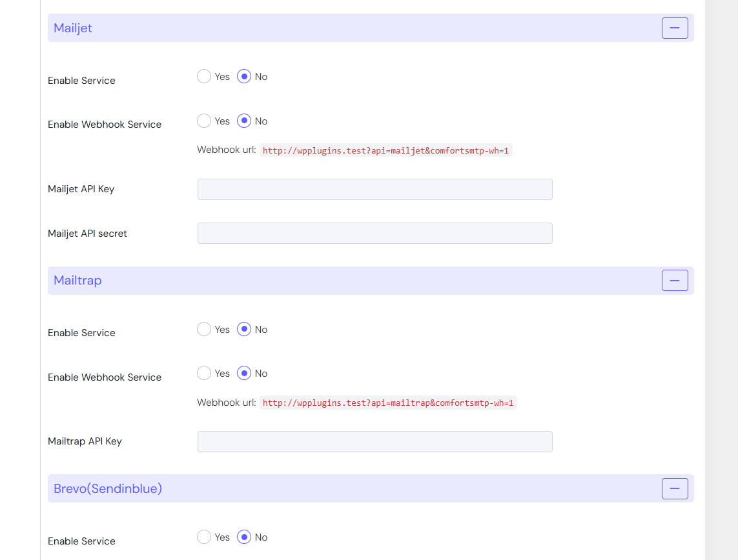Select Yes for Mailjet Enable Webhook Service
Screen dimensions: 738x560
click(204, 121)
